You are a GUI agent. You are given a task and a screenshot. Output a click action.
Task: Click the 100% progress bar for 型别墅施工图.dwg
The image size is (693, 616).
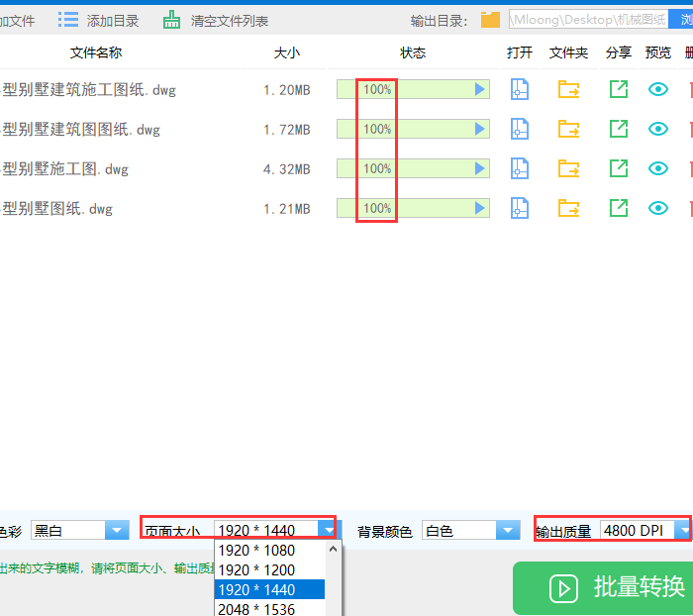tap(413, 168)
